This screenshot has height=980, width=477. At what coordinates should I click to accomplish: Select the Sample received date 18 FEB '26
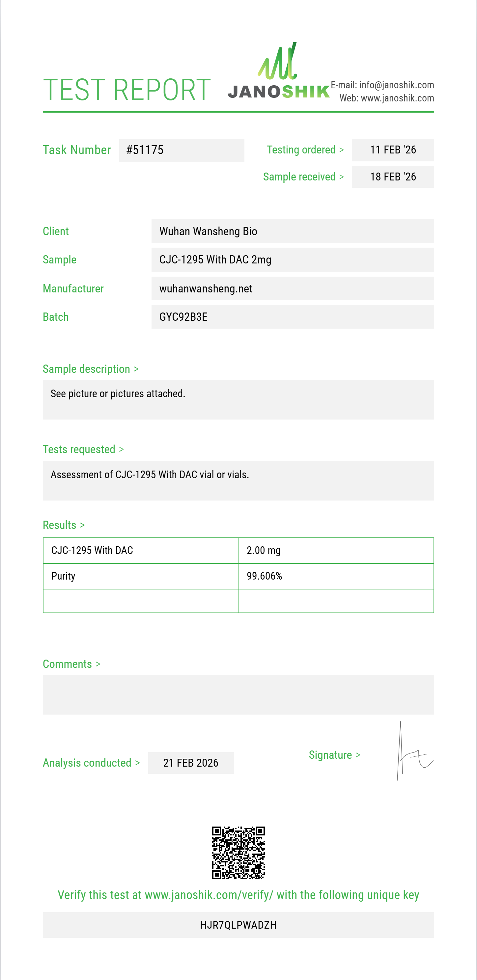click(x=392, y=177)
